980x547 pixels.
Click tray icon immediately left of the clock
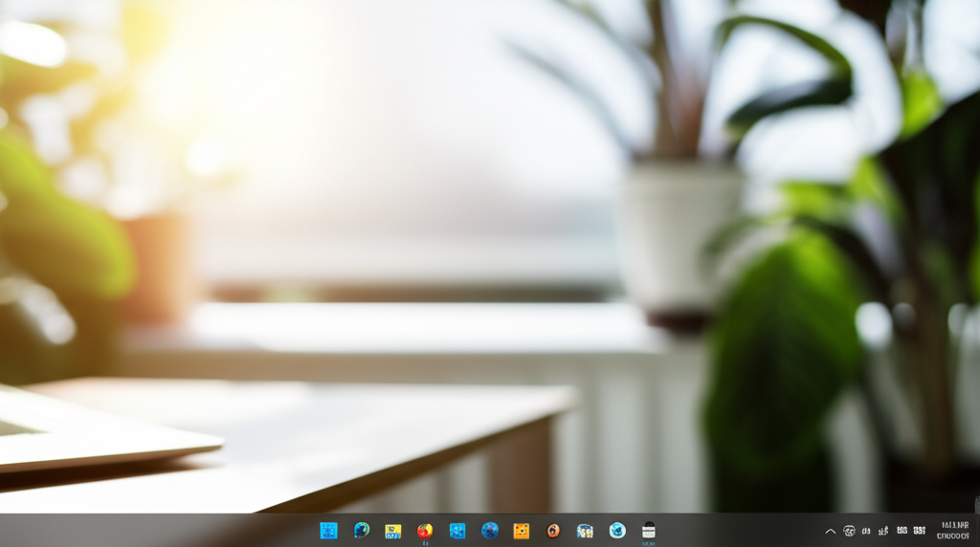click(920, 531)
